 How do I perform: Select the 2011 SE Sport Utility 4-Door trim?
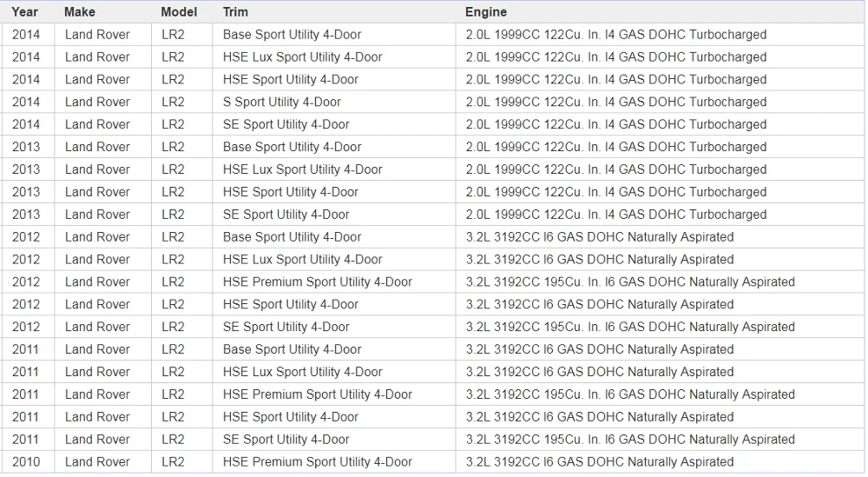click(x=286, y=440)
